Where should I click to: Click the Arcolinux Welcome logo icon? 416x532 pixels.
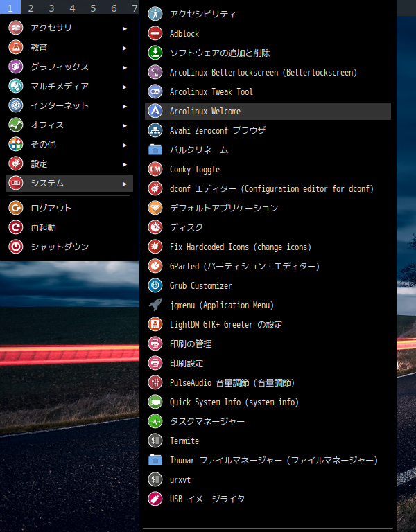coord(155,111)
